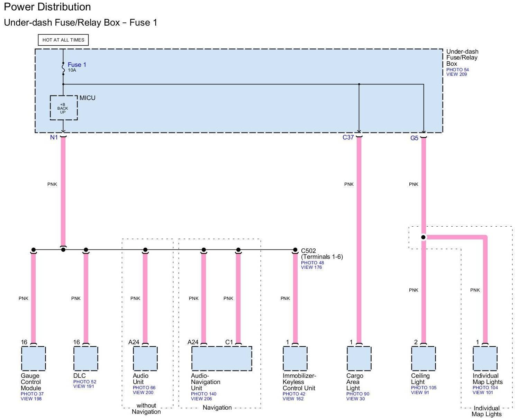The image size is (517, 420).
Task: Click the HOT AT ALL TIMES box
Action: tap(63, 40)
